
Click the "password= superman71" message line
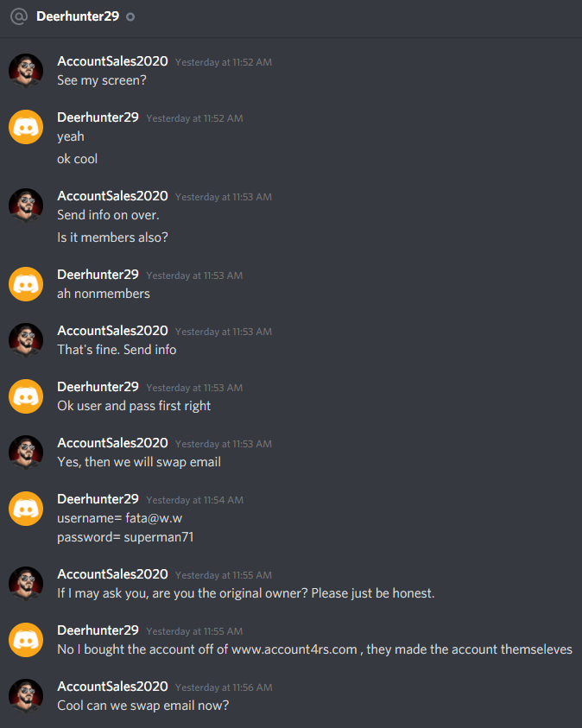tap(125, 537)
